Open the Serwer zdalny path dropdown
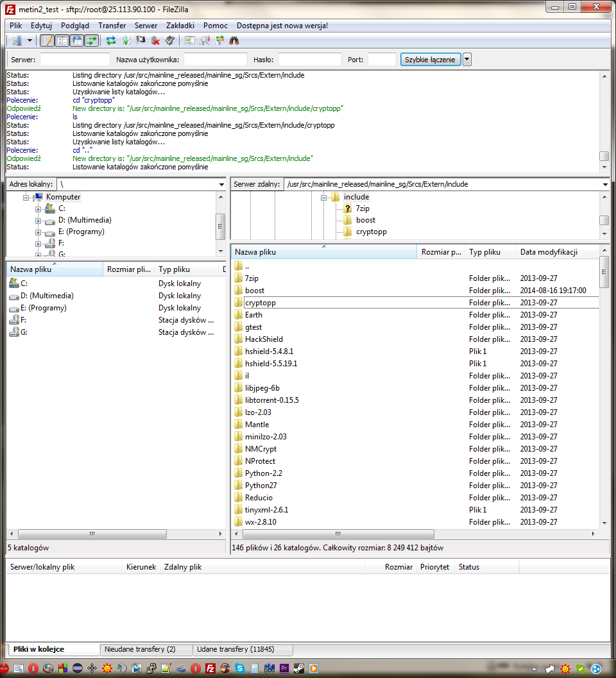This screenshot has height=678, width=616. pyautogui.click(x=604, y=184)
